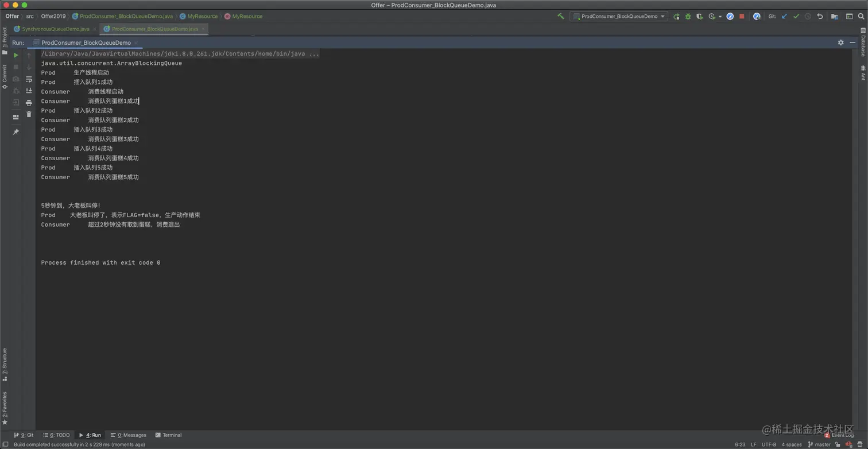Click the Exit icon in the Run panel sidebar
This screenshot has height=449, width=868.
pyautogui.click(x=15, y=102)
